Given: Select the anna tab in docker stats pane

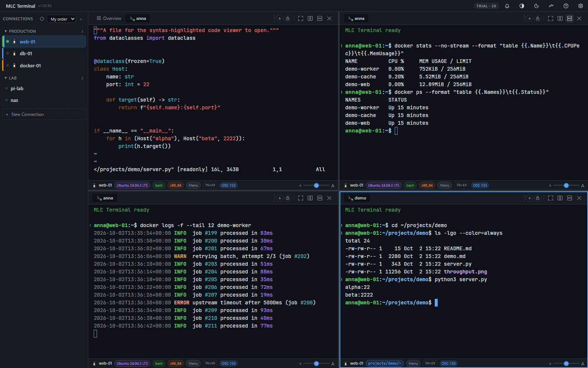Looking at the screenshot, I should point(356,18).
